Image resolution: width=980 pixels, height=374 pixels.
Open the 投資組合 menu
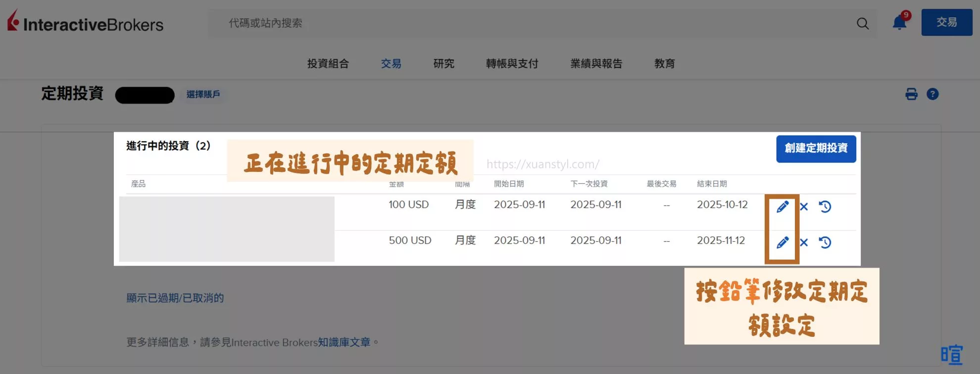pyautogui.click(x=328, y=63)
